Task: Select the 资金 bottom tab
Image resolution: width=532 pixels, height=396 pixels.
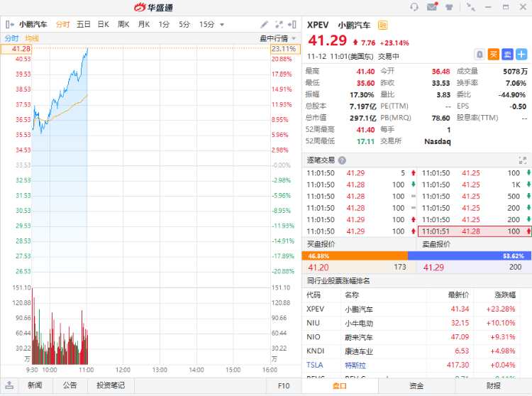Action: (x=416, y=386)
